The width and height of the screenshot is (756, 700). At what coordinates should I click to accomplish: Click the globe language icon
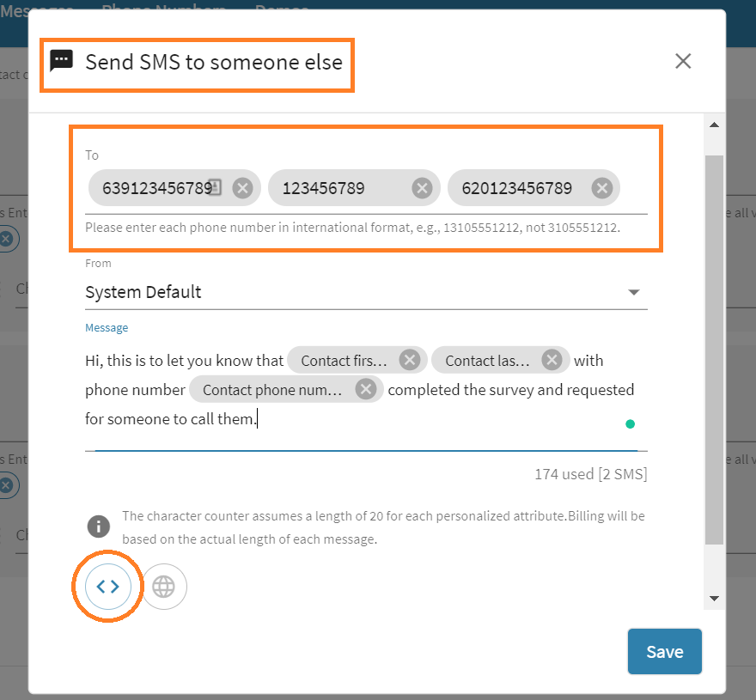(x=163, y=586)
